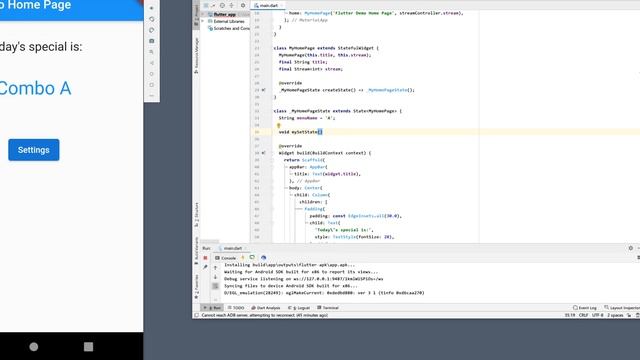Click the Console tab in Run panel
640x360 pixels.
226,258
